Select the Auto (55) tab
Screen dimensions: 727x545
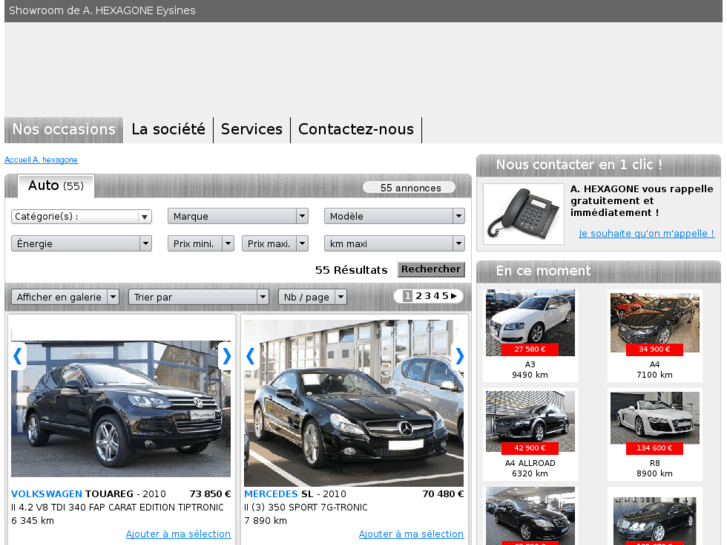[x=56, y=186]
